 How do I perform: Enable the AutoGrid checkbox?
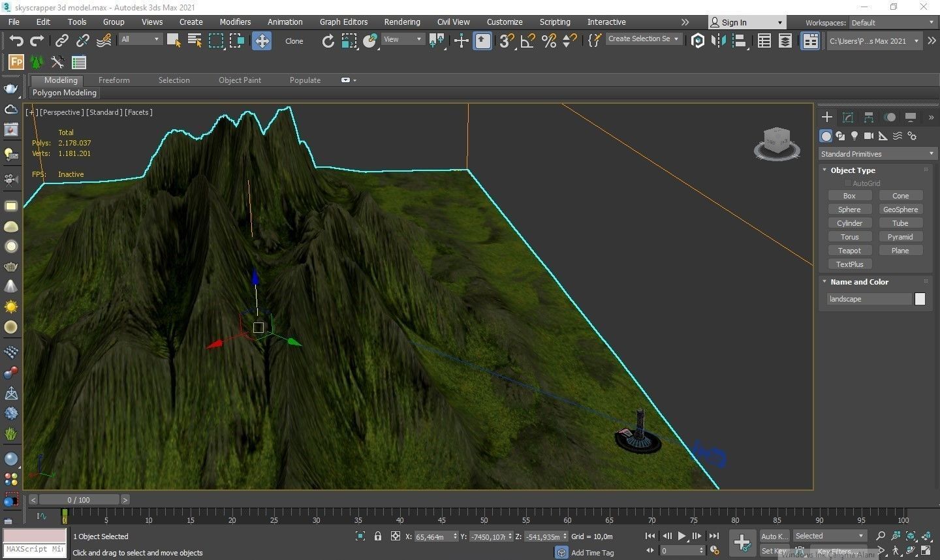[848, 183]
